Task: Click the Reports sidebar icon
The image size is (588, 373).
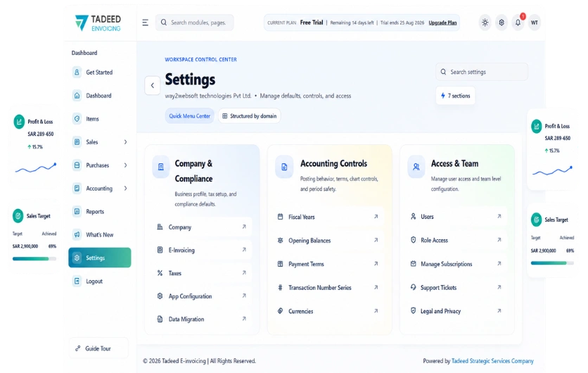Action: click(77, 211)
